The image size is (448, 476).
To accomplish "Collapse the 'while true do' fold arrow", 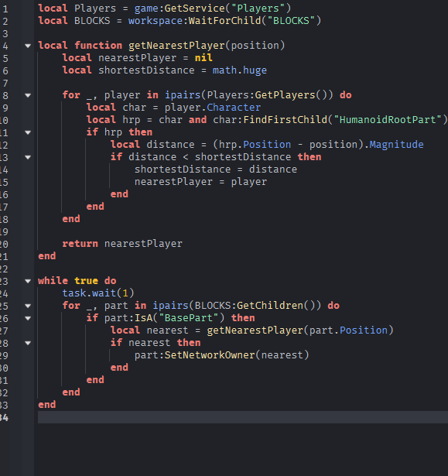I will click(x=28, y=281).
